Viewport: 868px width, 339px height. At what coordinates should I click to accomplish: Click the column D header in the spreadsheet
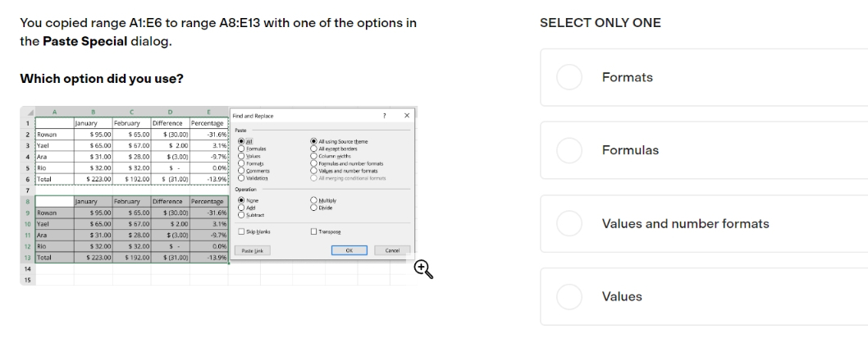click(x=170, y=112)
